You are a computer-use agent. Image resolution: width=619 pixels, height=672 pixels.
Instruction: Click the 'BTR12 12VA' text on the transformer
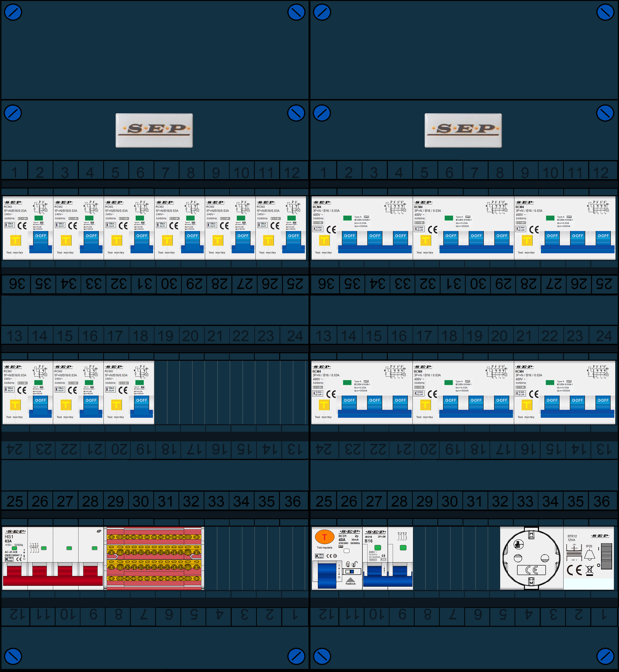572,538
